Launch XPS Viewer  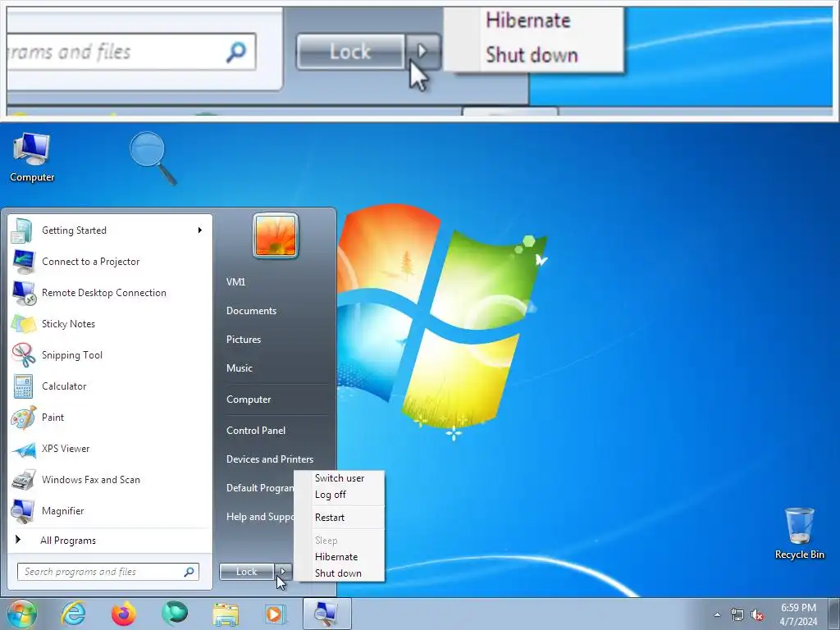[110, 449]
